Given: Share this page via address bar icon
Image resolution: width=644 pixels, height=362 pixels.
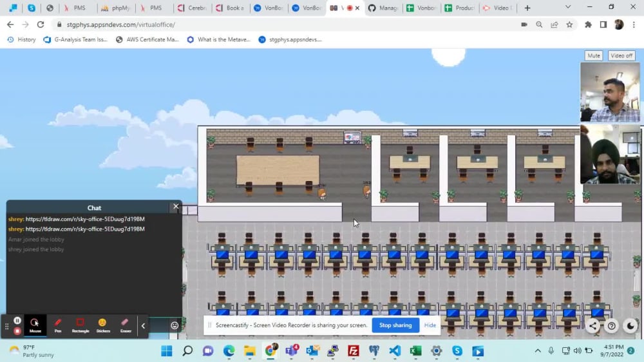Looking at the screenshot, I should [554, 24].
